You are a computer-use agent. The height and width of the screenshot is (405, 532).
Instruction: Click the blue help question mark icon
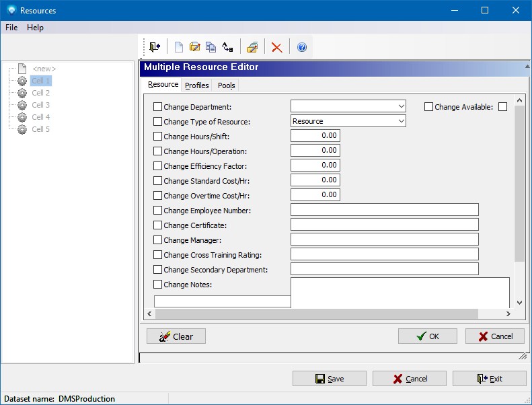click(302, 47)
